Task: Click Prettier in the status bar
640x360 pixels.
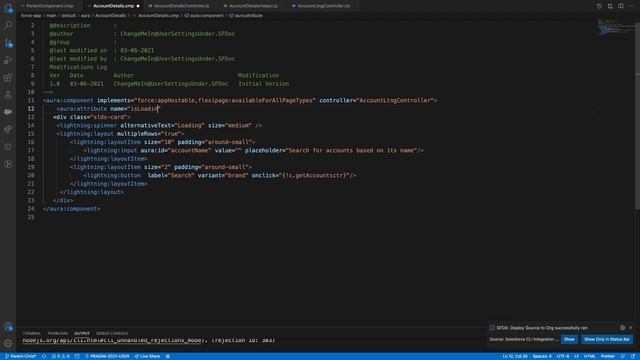Action: [607, 356]
